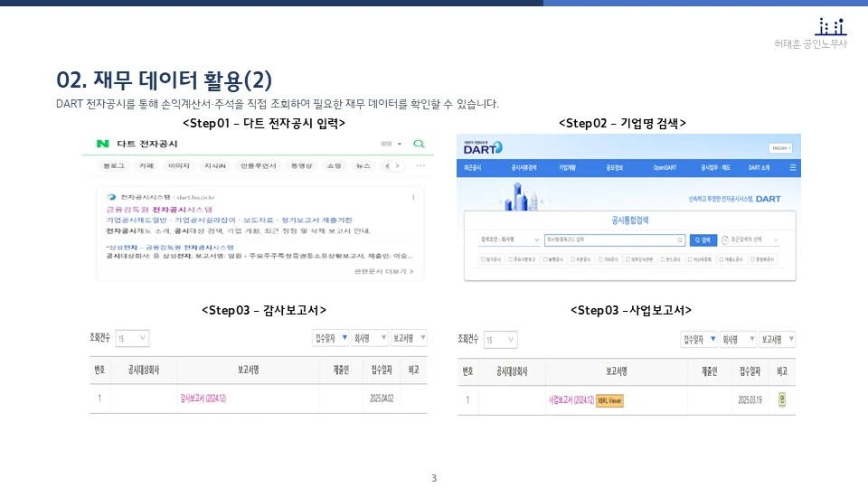Open the 기업개황 menu on DART
Image resolution: width=868 pixels, height=488 pixels.
(567, 168)
